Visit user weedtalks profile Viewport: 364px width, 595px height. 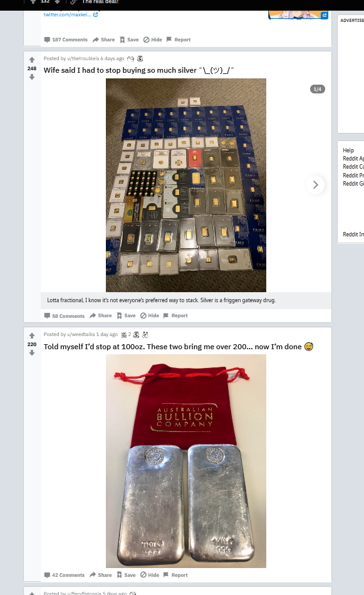(81, 334)
